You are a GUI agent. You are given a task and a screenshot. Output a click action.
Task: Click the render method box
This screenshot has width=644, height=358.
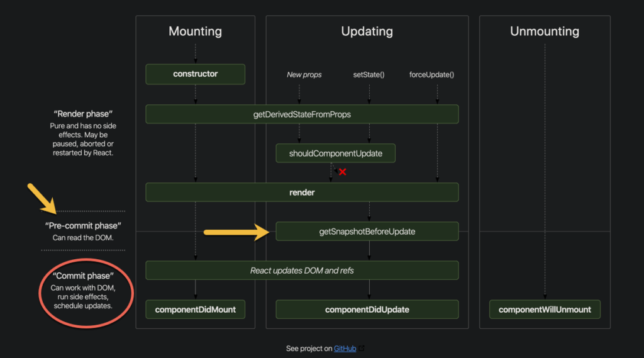coord(302,193)
